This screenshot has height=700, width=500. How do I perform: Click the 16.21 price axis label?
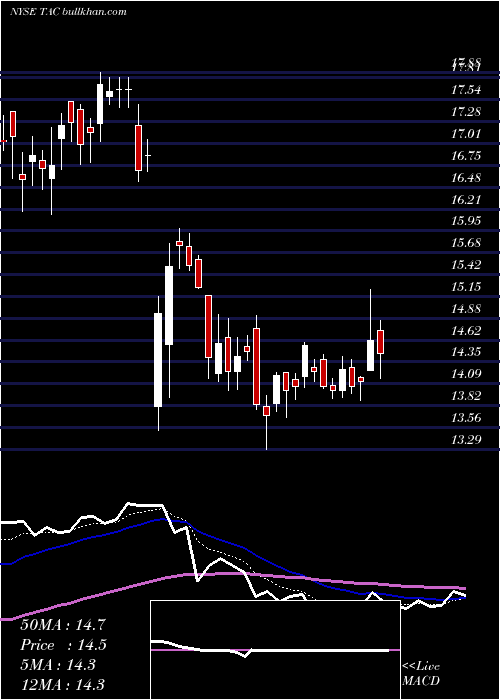pyautogui.click(x=466, y=199)
